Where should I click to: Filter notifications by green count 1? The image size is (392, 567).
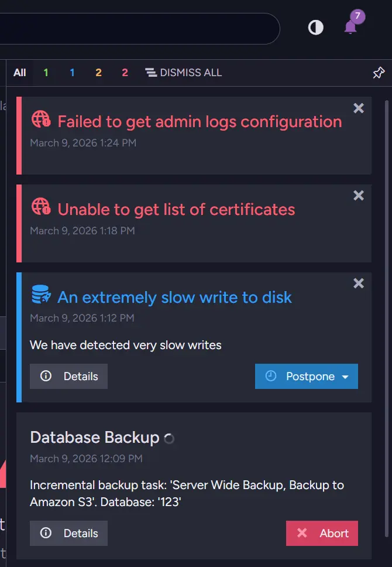tap(46, 73)
